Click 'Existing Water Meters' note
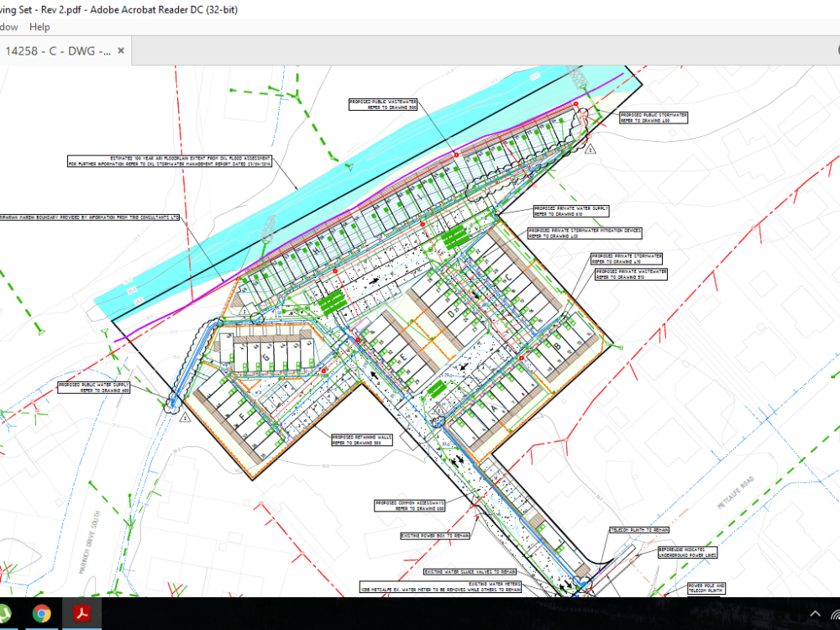Image resolution: width=840 pixels, height=630 pixels. pos(440,586)
